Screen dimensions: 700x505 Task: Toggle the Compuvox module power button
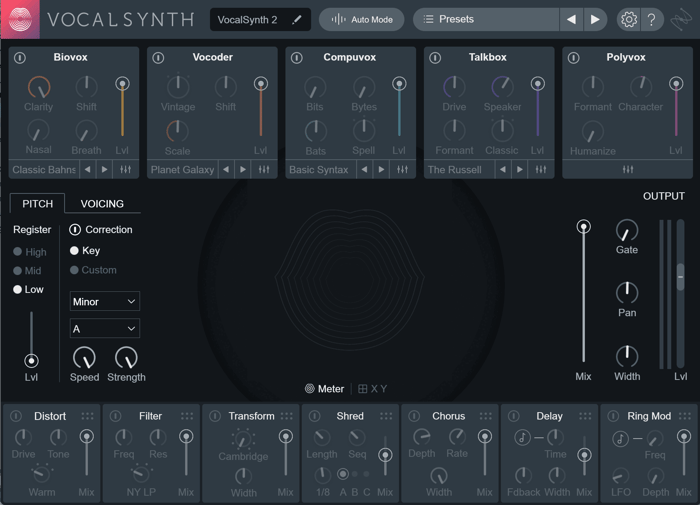pyautogui.click(x=296, y=58)
